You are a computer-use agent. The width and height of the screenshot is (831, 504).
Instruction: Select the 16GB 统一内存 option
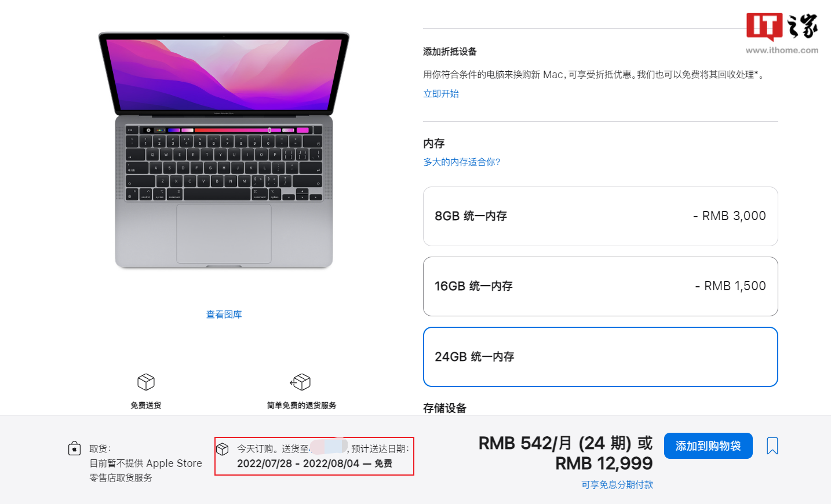click(600, 286)
